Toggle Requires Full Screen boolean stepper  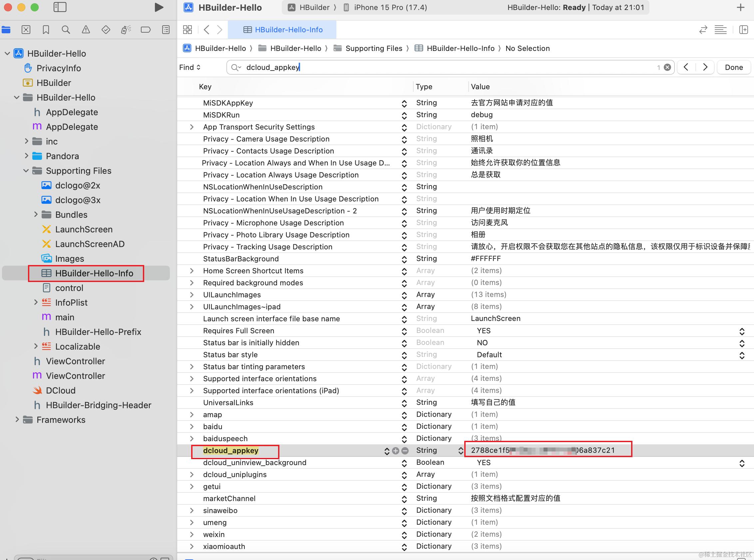click(741, 331)
